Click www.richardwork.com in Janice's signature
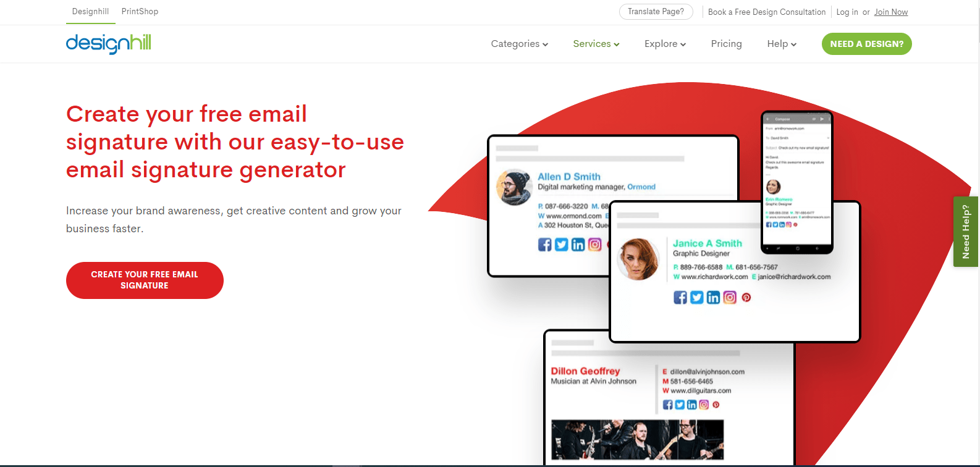The height and width of the screenshot is (467, 980). [x=714, y=277]
